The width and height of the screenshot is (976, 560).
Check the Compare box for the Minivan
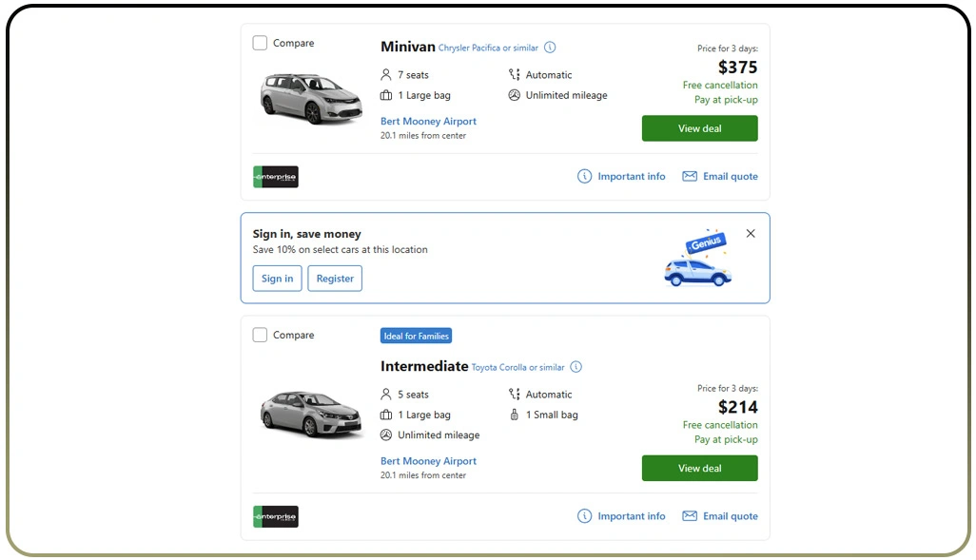coord(260,42)
